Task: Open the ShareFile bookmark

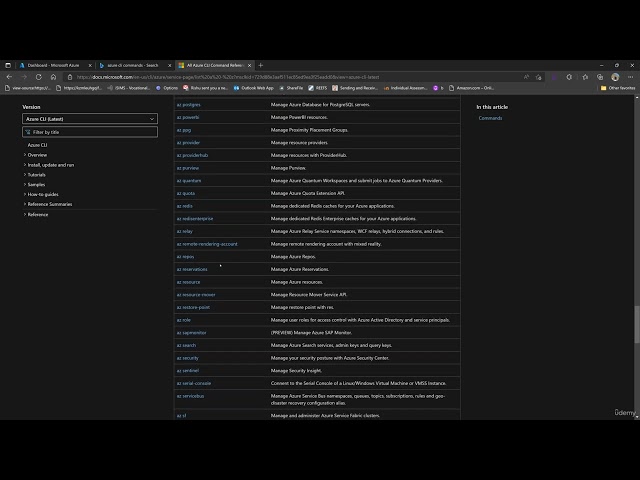Action: point(291,88)
